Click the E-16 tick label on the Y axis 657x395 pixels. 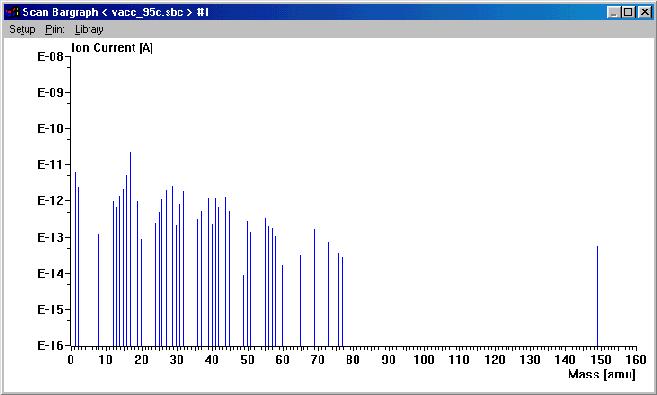click(x=50, y=345)
